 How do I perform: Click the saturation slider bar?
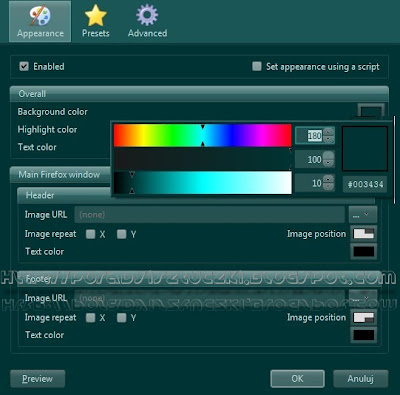[203, 159]
